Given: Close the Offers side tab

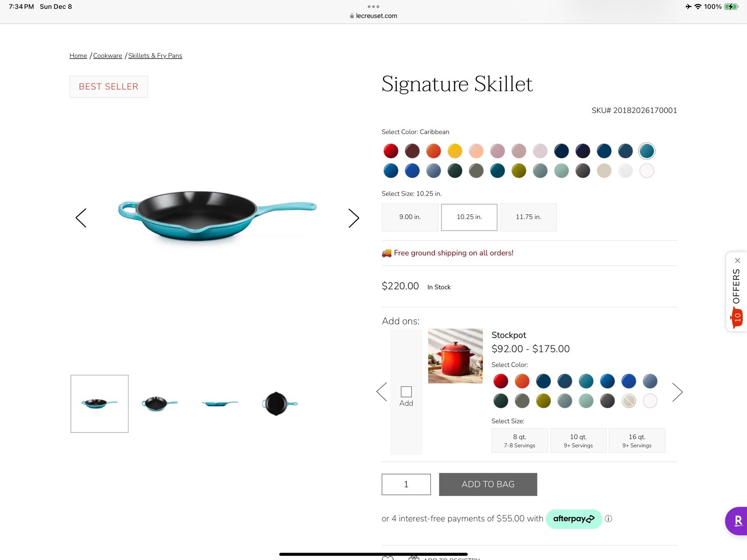Looking at the screenshot, I should 738,261.
